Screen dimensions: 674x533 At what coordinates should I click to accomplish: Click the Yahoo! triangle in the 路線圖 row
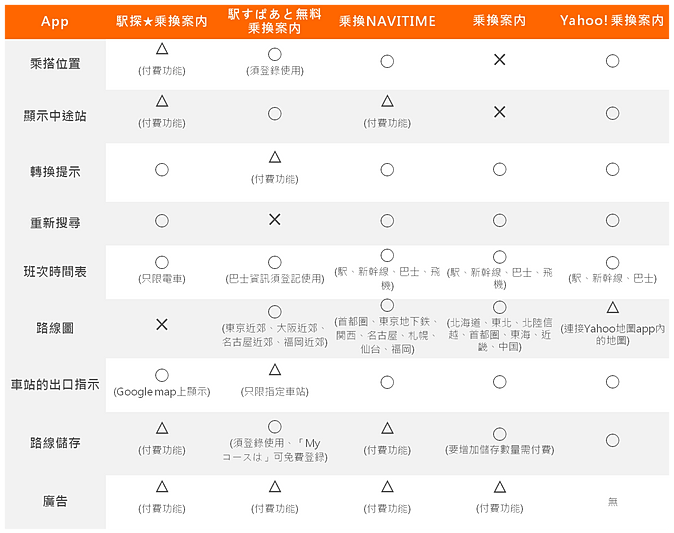pos(612,308)
